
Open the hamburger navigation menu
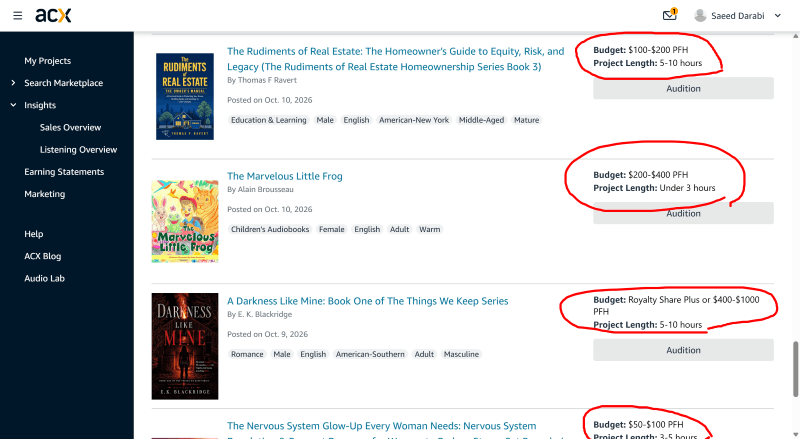[x=17, y=15]
